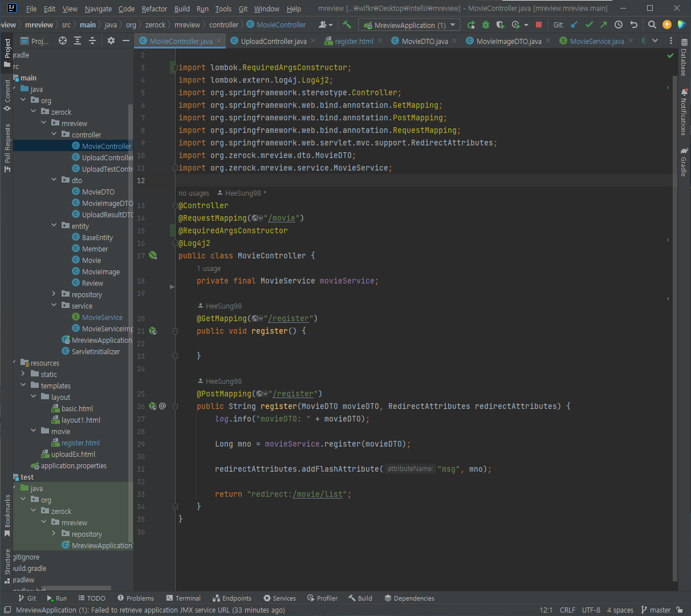The image size is (691, 616).
Task: Open the Notifications tool window
Action: coord(684,112)
